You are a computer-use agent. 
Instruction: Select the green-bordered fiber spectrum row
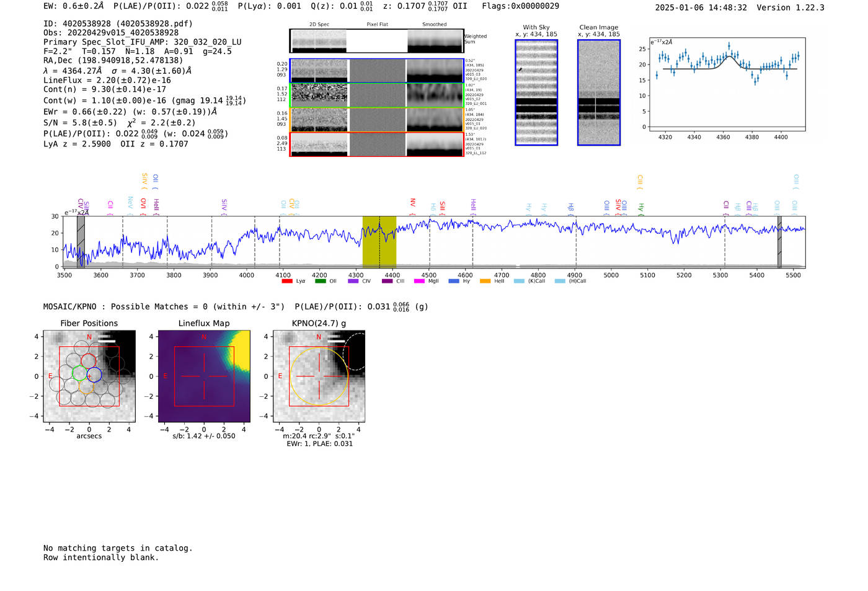click(376, 95)
